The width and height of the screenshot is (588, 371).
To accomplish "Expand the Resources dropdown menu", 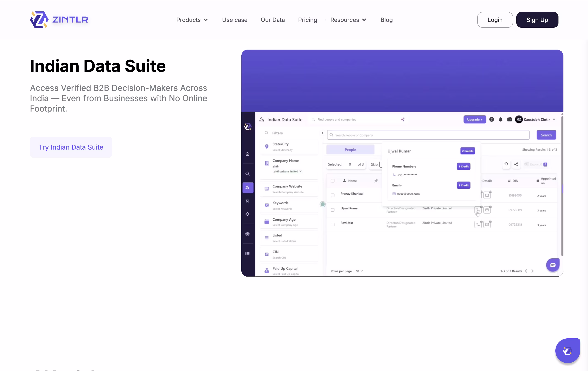I will [x=349, y=20].
